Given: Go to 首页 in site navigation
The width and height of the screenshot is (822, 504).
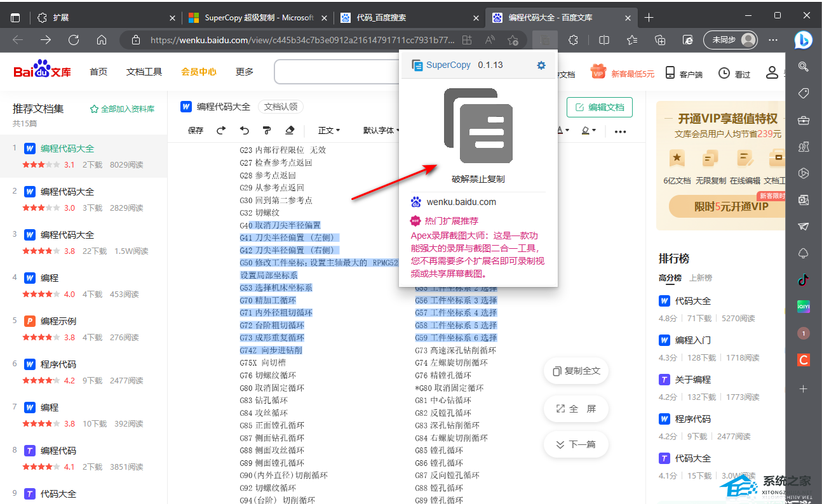Looking at the screenshot, I should (x=98, y=72).
